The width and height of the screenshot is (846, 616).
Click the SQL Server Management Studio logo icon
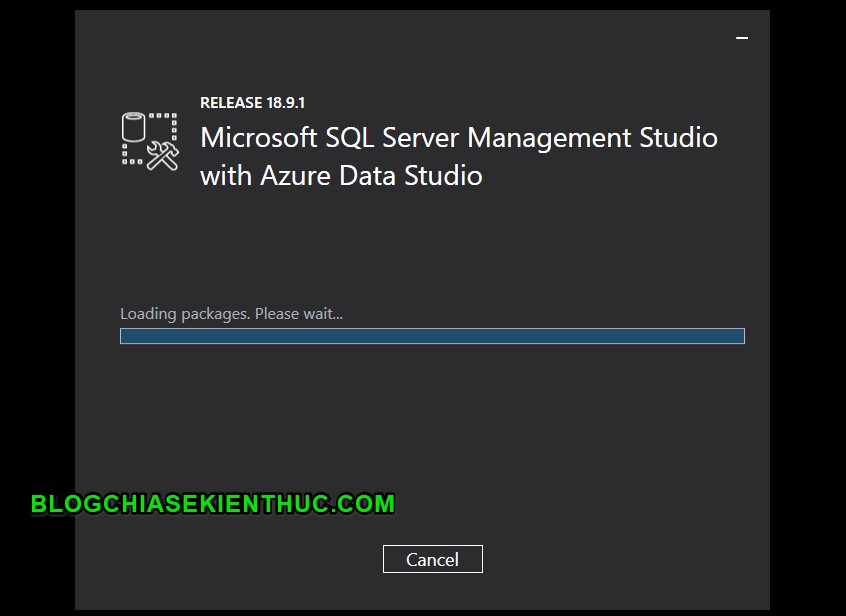[x=148, y=140]
